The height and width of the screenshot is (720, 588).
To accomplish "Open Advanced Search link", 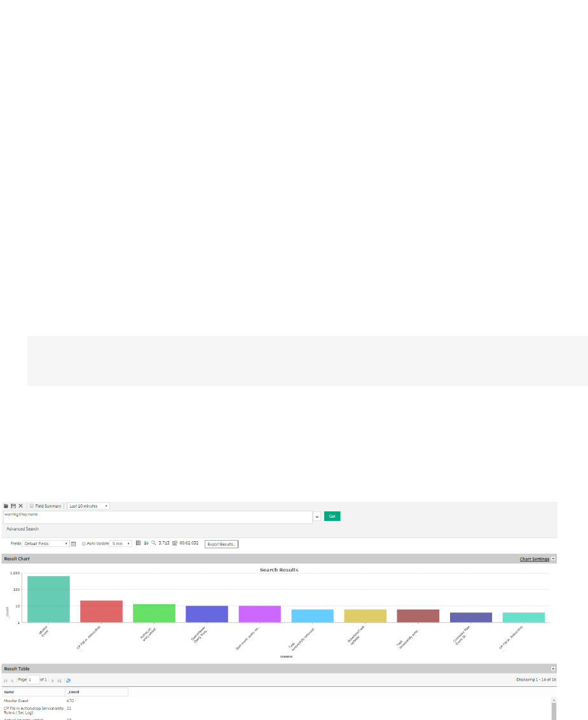I will click(22, 529).
